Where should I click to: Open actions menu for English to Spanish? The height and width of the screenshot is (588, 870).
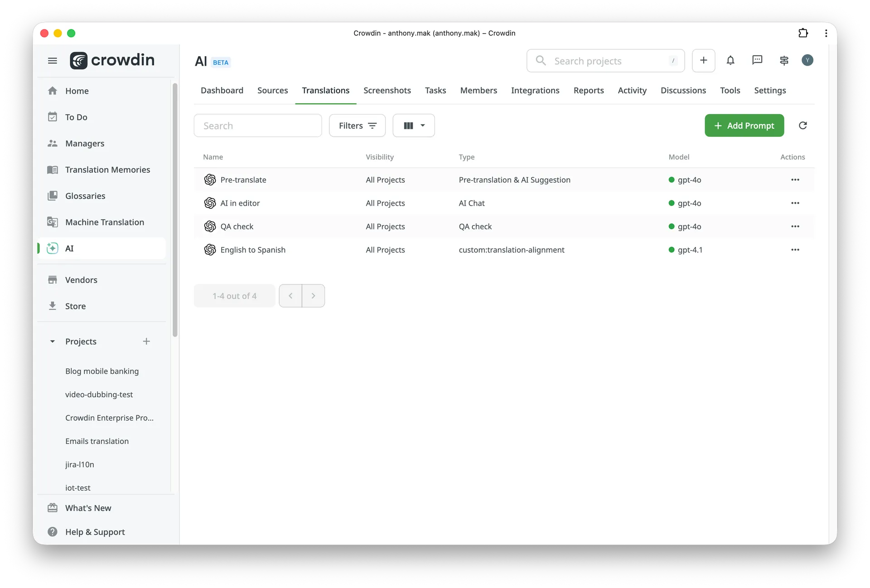(x=795, y=250)
